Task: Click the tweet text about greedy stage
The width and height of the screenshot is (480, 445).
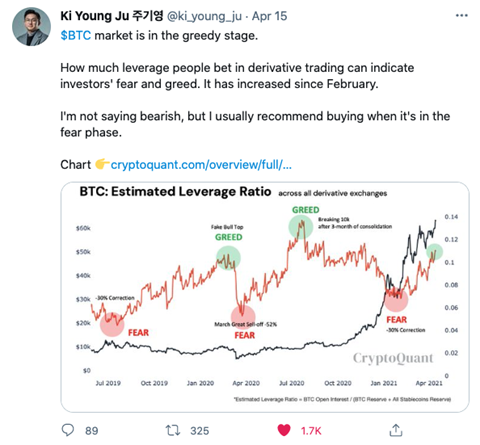Action: point(159,35)
